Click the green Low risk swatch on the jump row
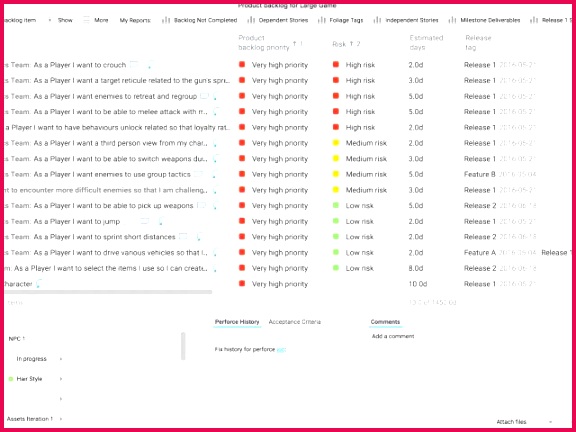Screen dimensions: 576x432 335,221
